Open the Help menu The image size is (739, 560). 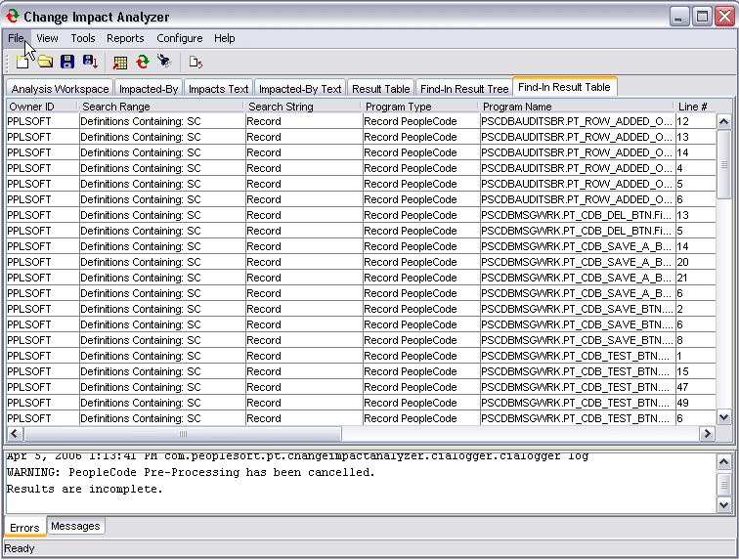225,38
